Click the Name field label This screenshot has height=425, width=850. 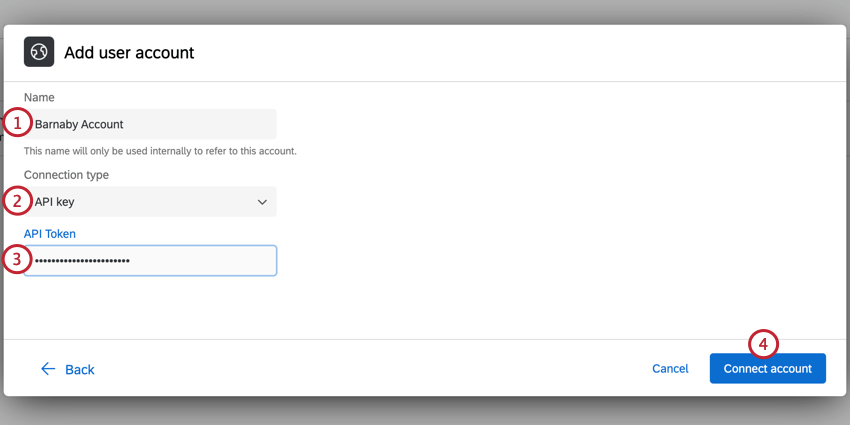pyautogui.click(x=39, y=97)
